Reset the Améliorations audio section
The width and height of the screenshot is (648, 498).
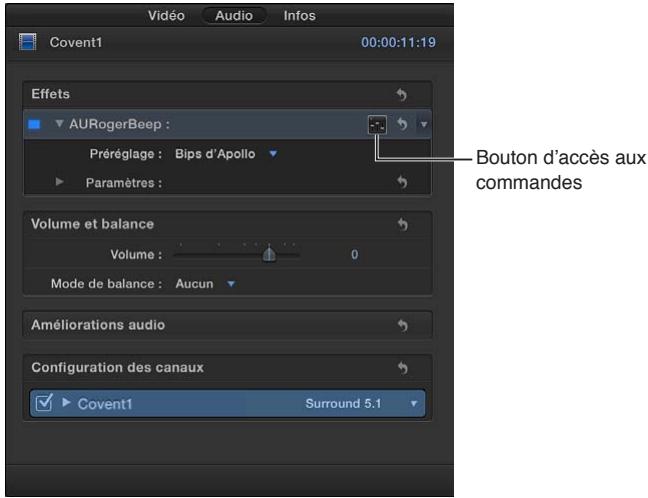403,325
